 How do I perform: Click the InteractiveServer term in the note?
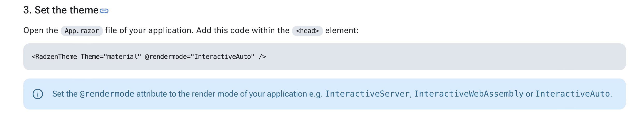click(x=367, y=94)
